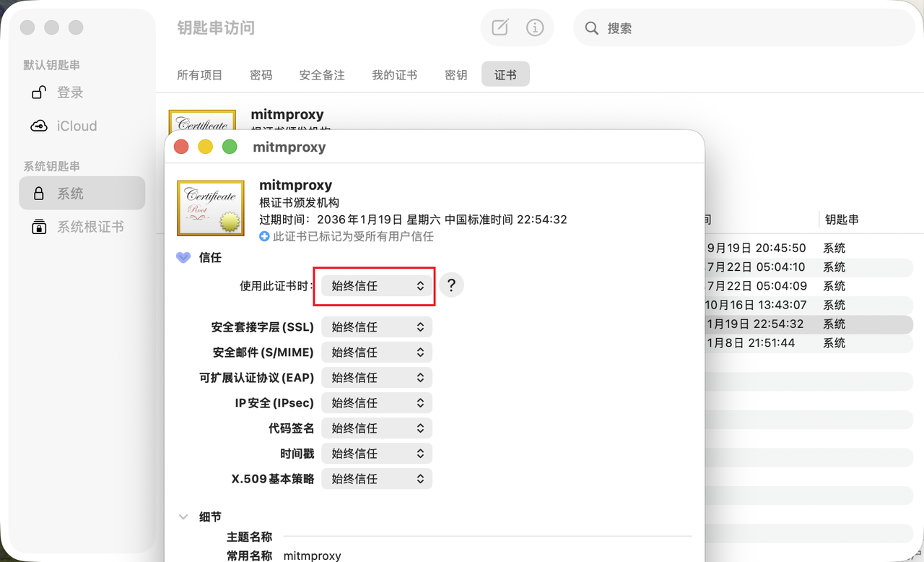Open the IP安全 (IPsec) trust dropdown
The height and width of the screenshot is (562, 924).
coord(376,402)
